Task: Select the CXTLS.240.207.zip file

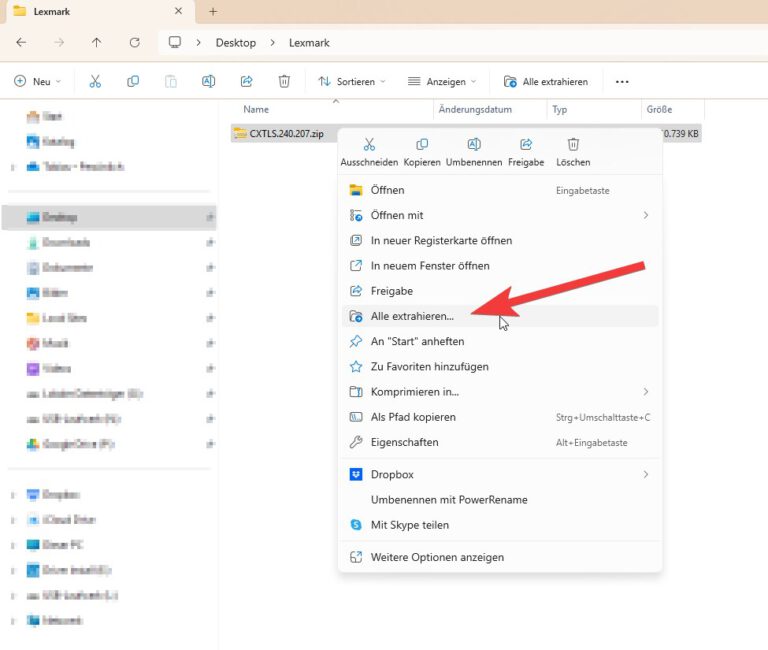Action: tap(286, 133)
